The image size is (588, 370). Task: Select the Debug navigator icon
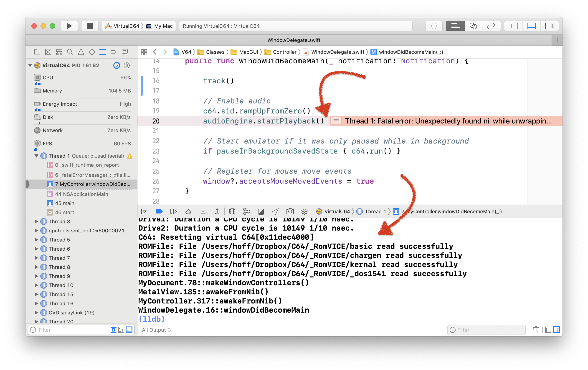click(103, 52)
